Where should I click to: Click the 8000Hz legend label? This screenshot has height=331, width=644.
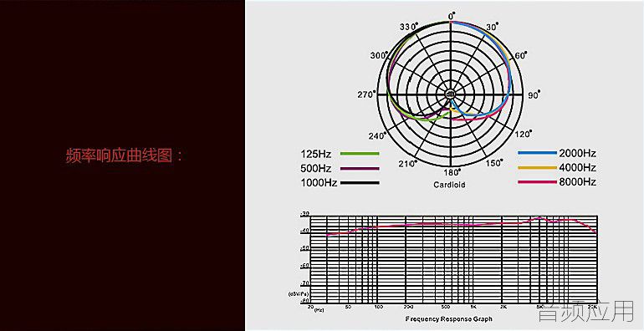point(577,182)
